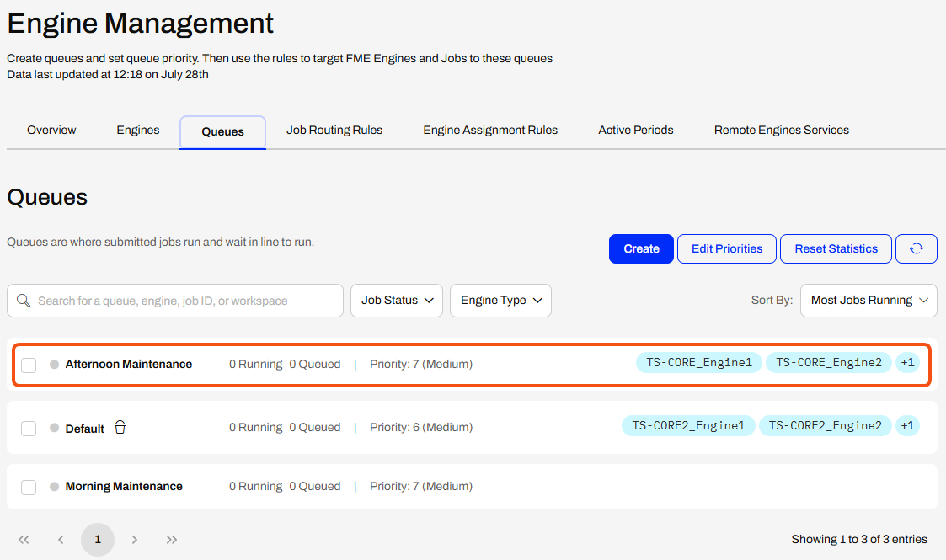This screenshot has width=946, height=560.
Task: Select the Default queue checkbox
Action: point(29,428)
